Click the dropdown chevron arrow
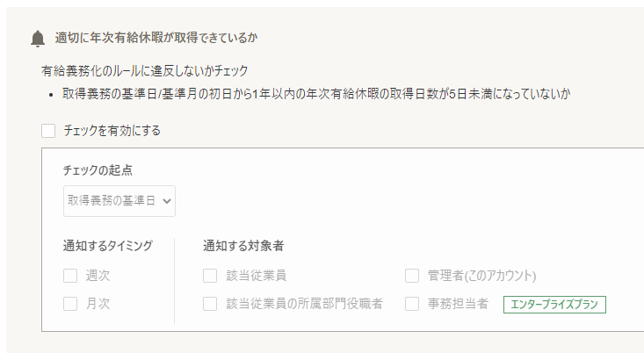Screen dimensions: 644x360 166,201
